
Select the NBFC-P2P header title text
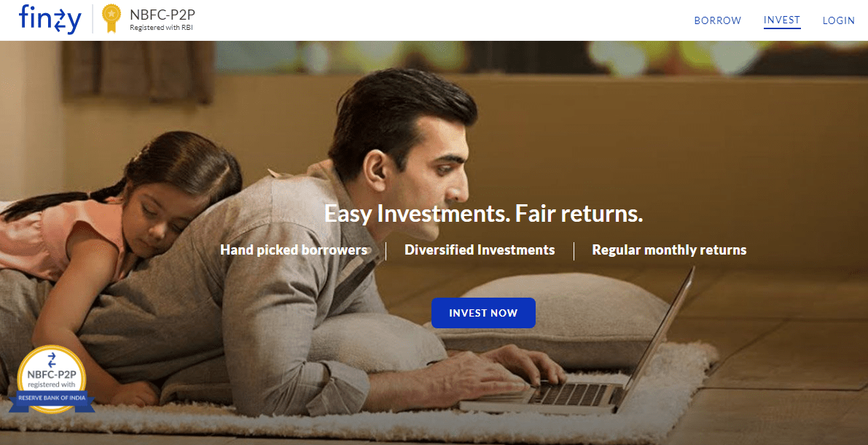click(x=163, y=15)
